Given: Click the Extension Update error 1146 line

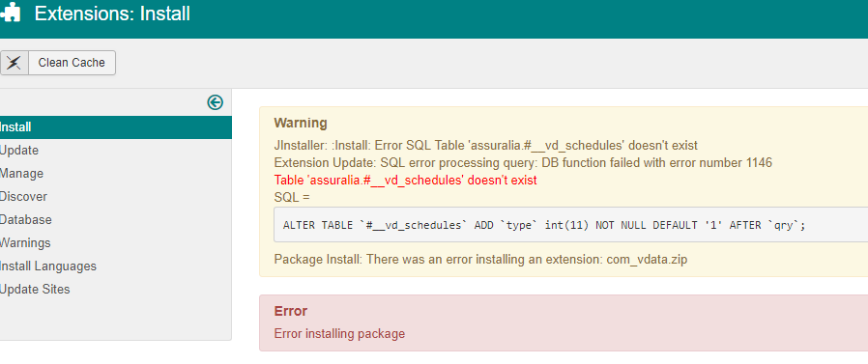Looking at the screenshot, I should 523,163.
